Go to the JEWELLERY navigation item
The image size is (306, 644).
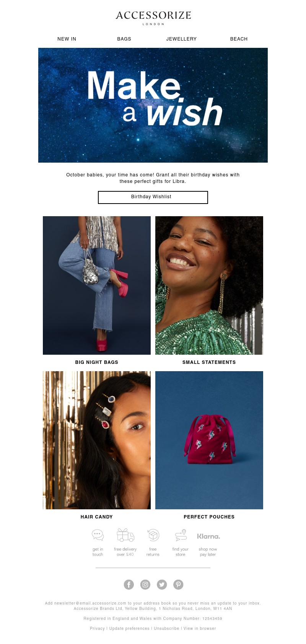(181, 39)
